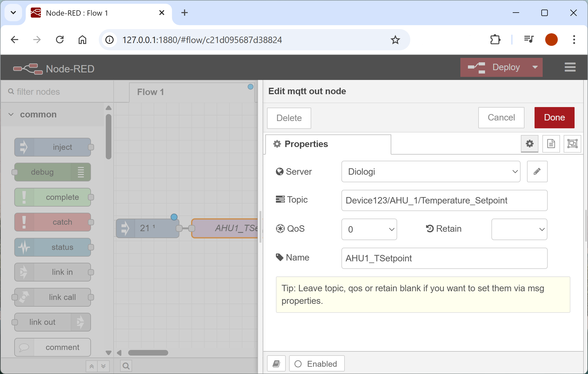Open the QoS dropdown

[369, 229]
